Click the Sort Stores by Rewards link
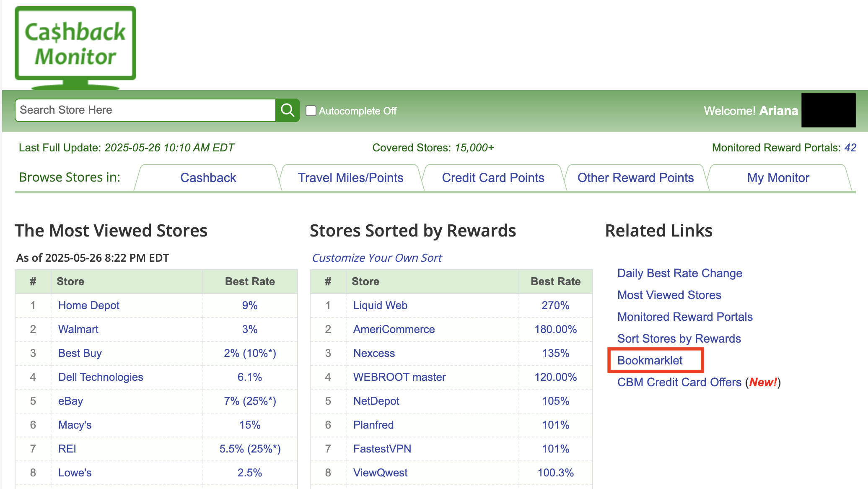Image resolution: width=868 pixels, height=489 pixels. pyautogui.click(x=679, y=339)
